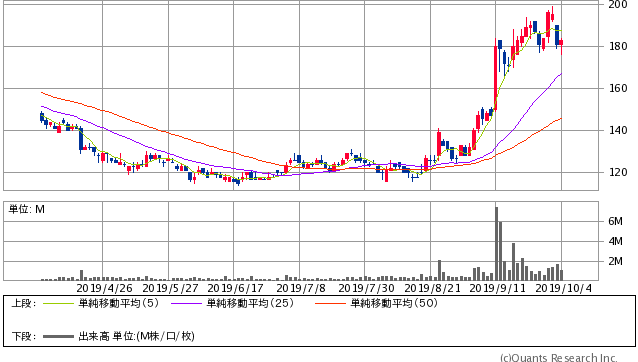Image resolution: width=638 pixels, height=362 pixels.
Task: Click the 200 price axis label
Action: click(618, 5)
